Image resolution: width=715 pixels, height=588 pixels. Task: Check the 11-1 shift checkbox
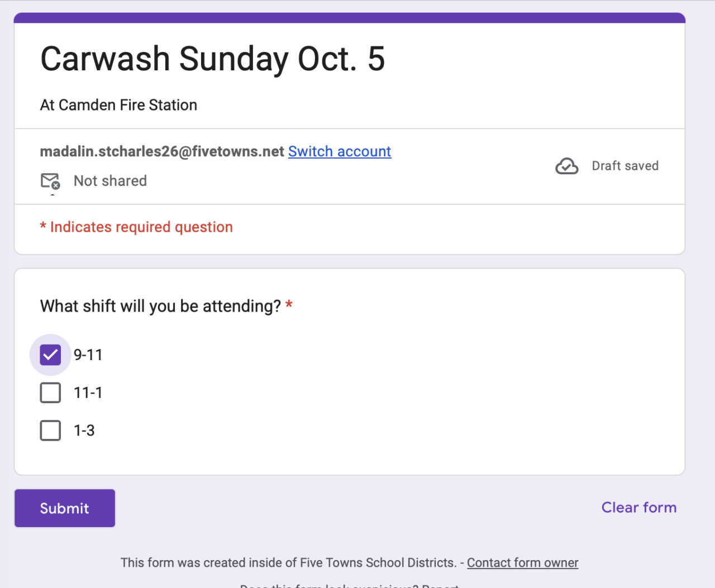point(50,393)
